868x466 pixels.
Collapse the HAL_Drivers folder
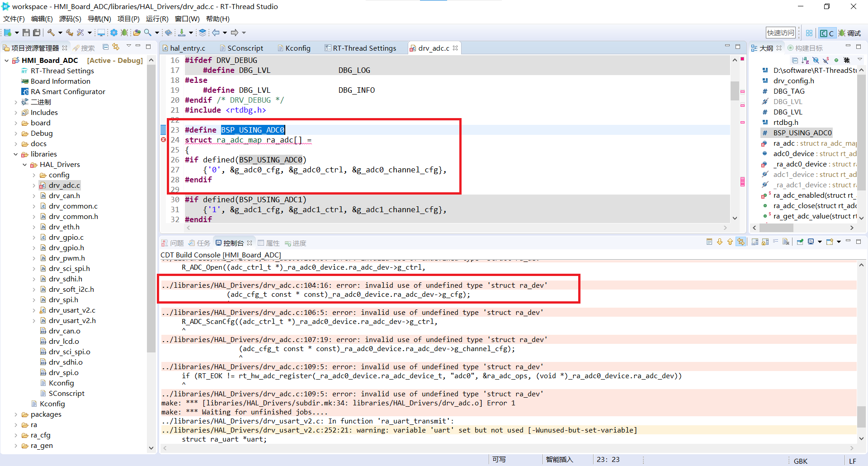(x=25, y=165)
